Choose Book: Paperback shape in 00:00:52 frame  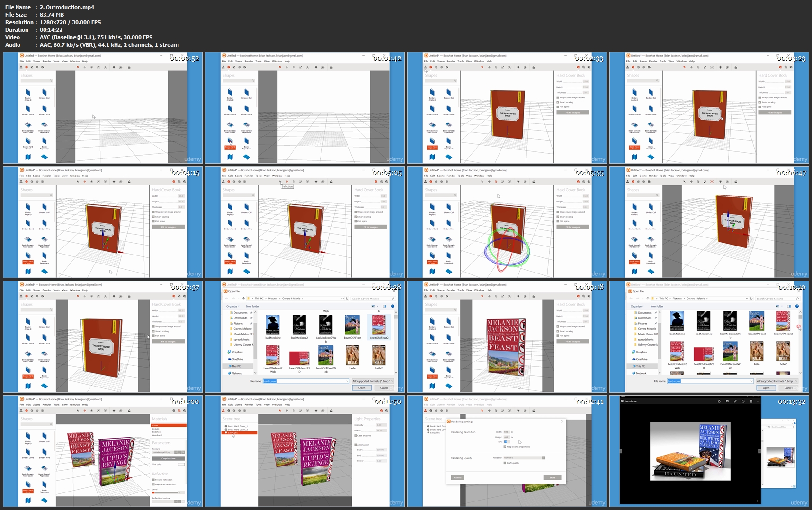[x=45, y=144]
